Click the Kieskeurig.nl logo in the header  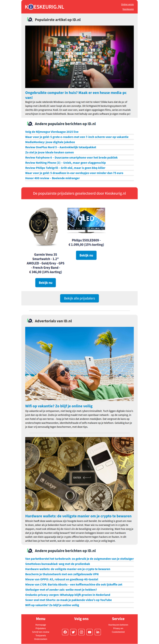pos(45,7)
